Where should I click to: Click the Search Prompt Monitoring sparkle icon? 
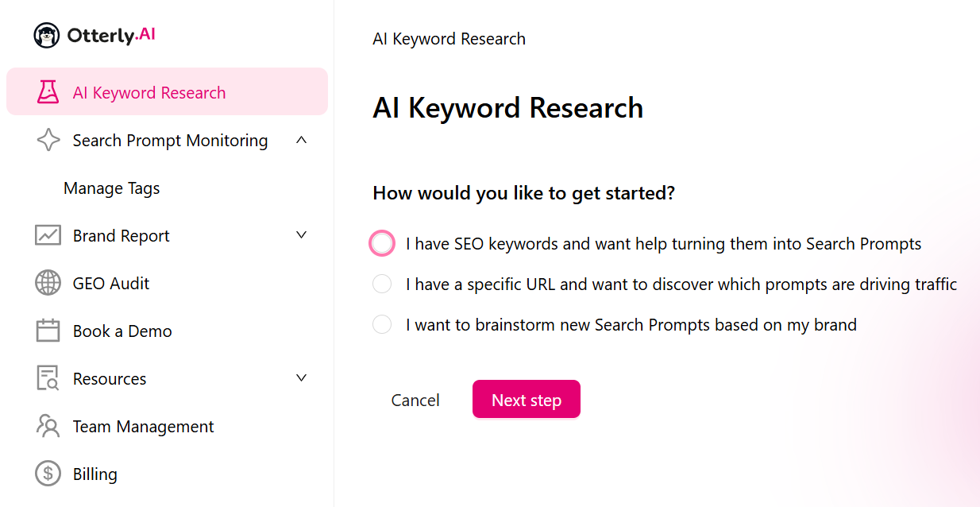pyautogui.click(x=48, y=141)
